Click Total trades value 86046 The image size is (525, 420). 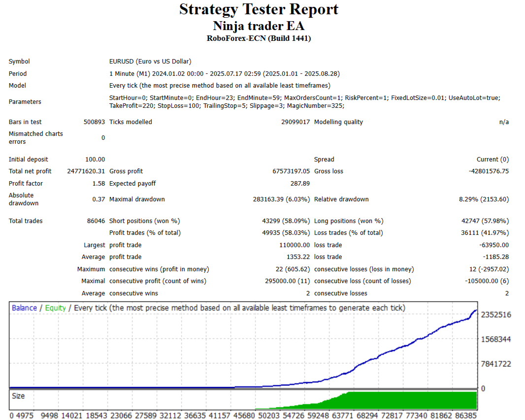[x=96, y=221]
